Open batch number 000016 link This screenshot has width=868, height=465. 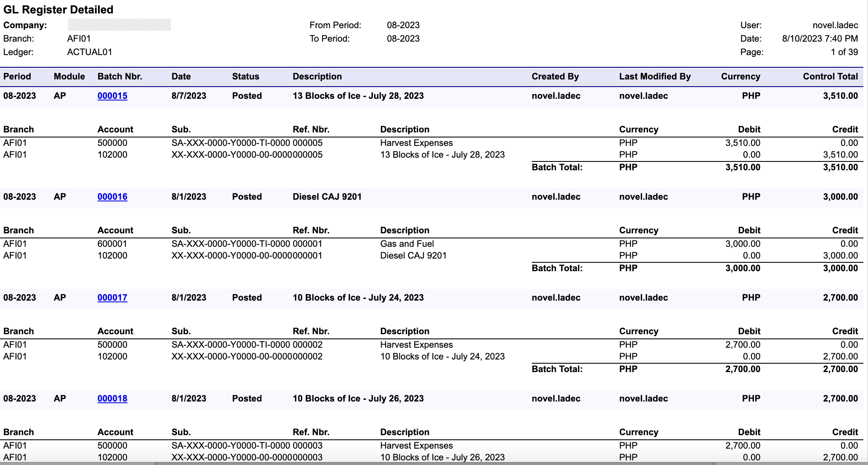coord(112,197)
